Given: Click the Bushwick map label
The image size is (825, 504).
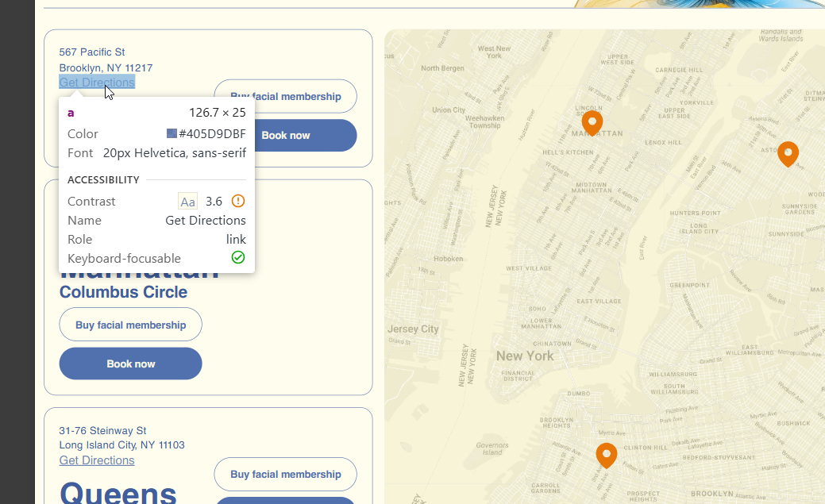Looking at the screenshot, I should [x=793, y=424].
